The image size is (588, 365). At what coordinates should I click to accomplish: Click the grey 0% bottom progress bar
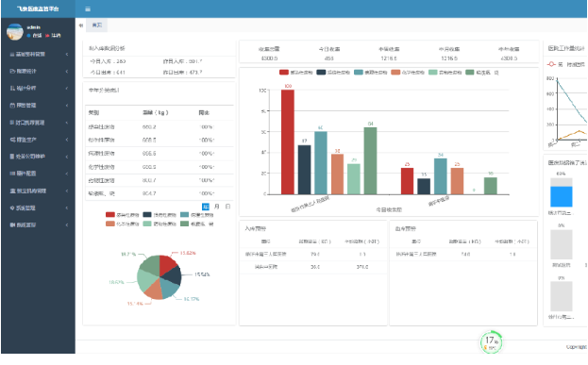coord(561,296)
